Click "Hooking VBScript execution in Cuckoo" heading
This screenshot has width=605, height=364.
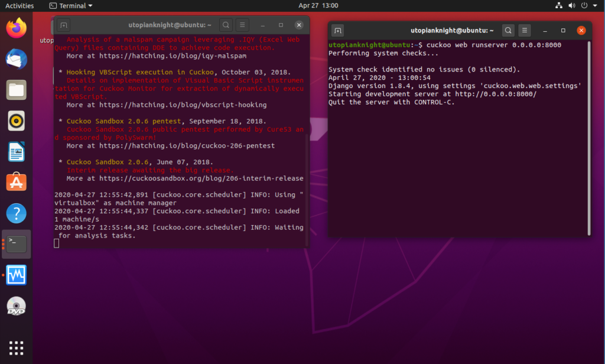coord(140,72)
